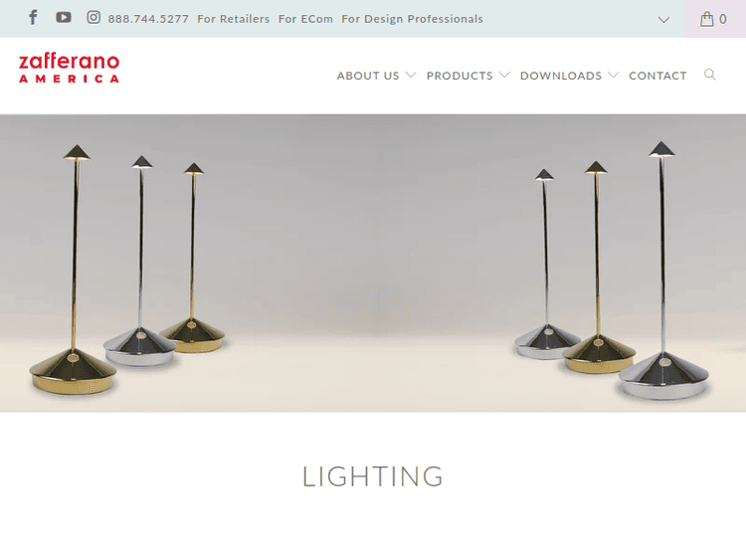Open the For Retailers link
The height and width of the screenshot is (560, 746).
pos(234,19)
